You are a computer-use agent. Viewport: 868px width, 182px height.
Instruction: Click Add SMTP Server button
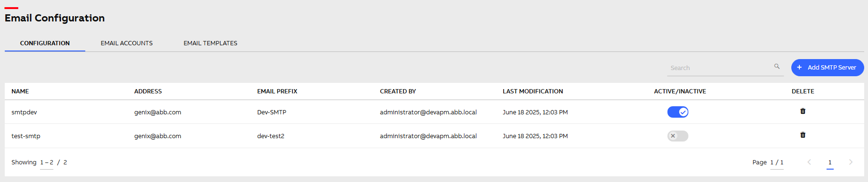pos(828,68)
